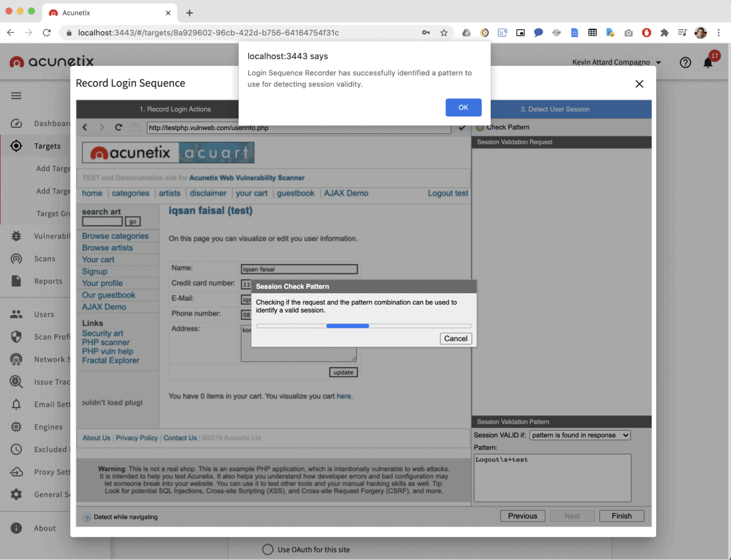Click the update button on user form
The width and height of the screenshot is (731, 560).
[344, 372]
